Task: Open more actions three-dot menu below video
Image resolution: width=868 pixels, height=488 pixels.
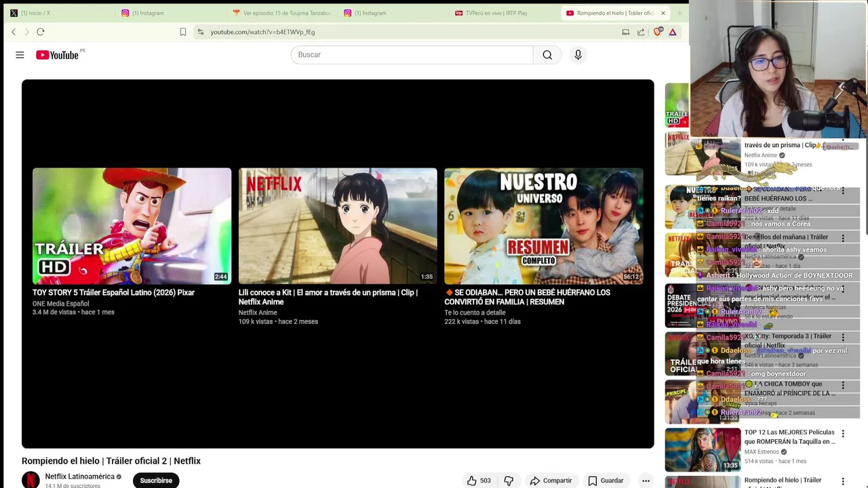Action: pos(646,481)
